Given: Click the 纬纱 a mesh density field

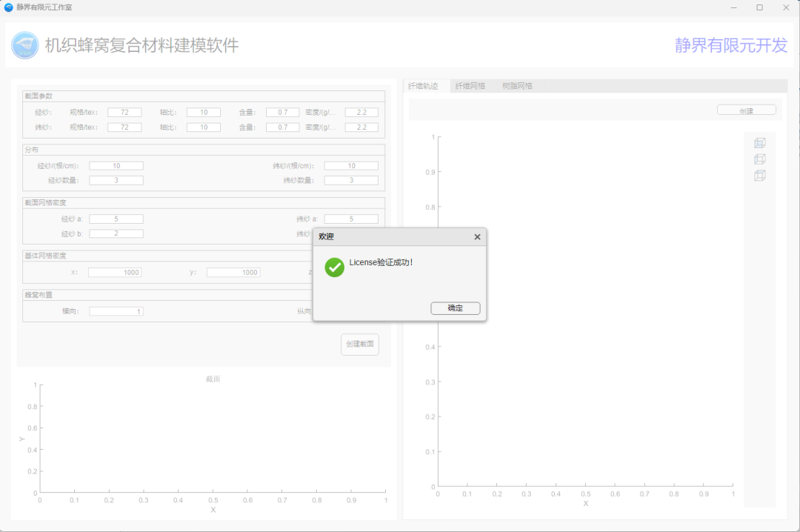Looking at the screenshot, I should (x=352, y=219).
